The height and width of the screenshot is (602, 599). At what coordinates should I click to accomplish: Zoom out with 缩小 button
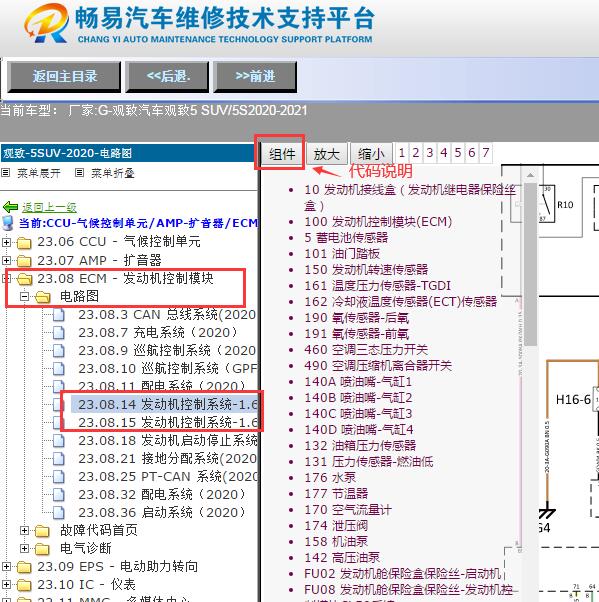point(371,154)
